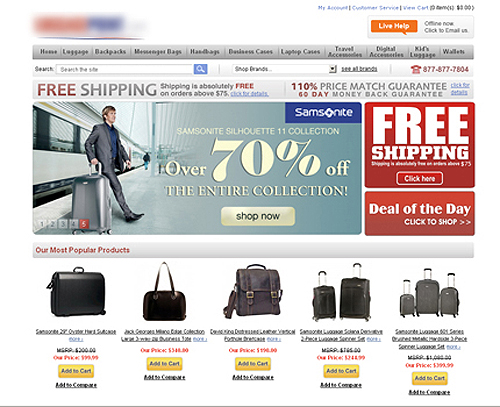Open the Laptop Cases menu item
Screen dimensions: 500x407
300,52
